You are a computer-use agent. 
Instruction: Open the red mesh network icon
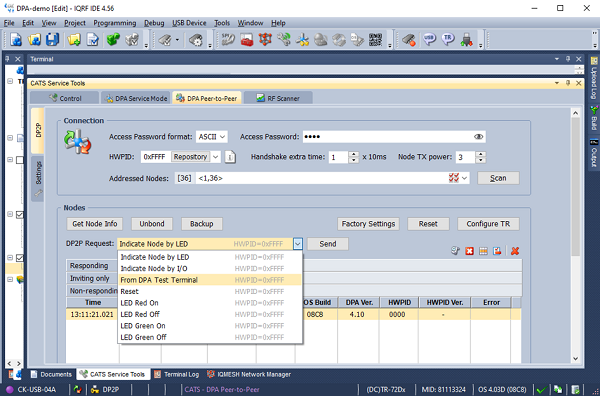(x=265, y=39)
